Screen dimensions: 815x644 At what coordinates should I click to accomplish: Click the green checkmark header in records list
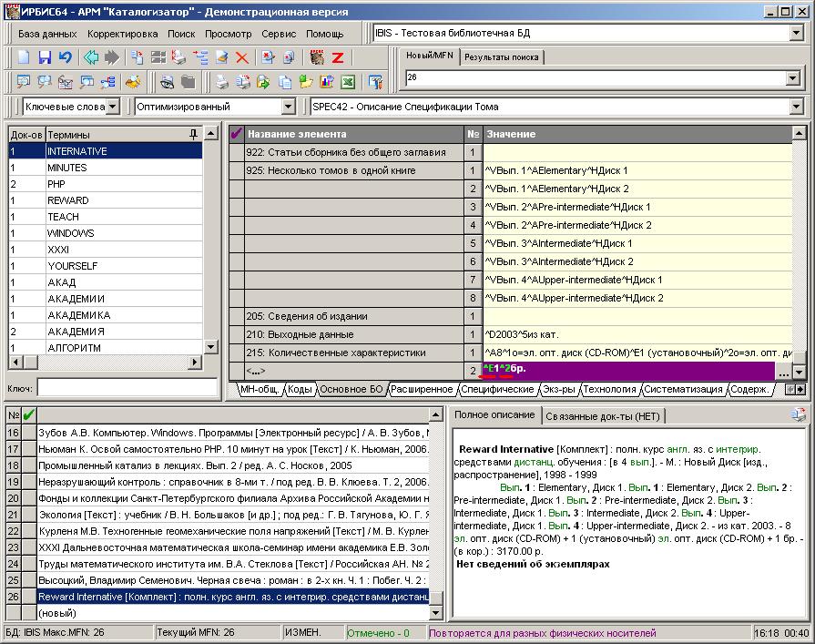[x=29, y=415]
